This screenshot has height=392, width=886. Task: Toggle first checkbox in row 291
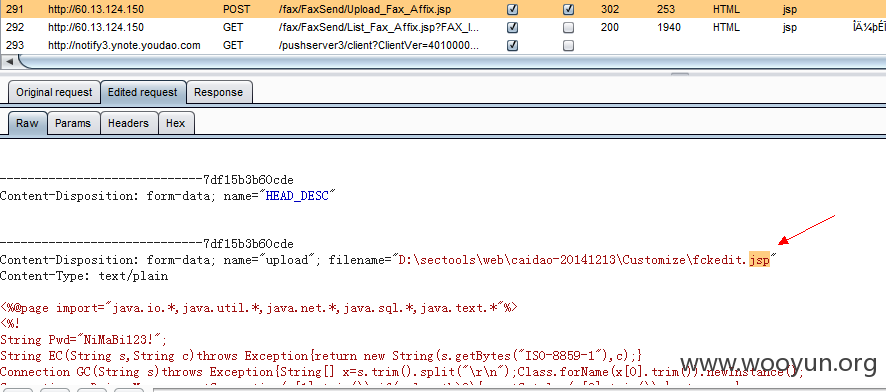tap(513, 9)
